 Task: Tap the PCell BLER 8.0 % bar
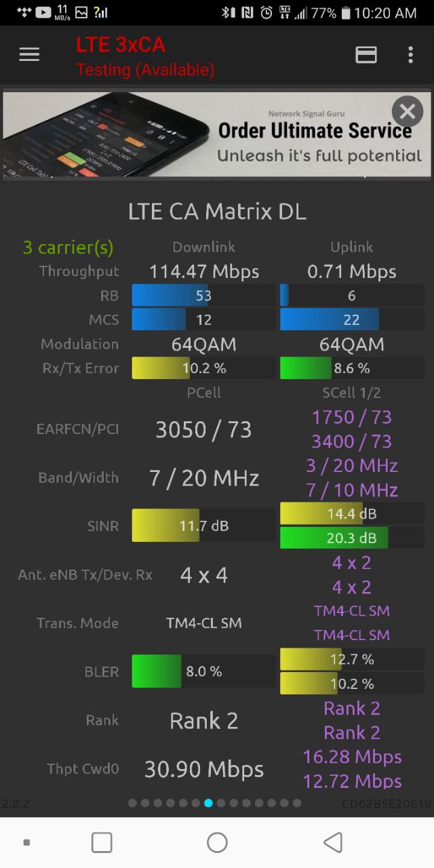(204, 671)
